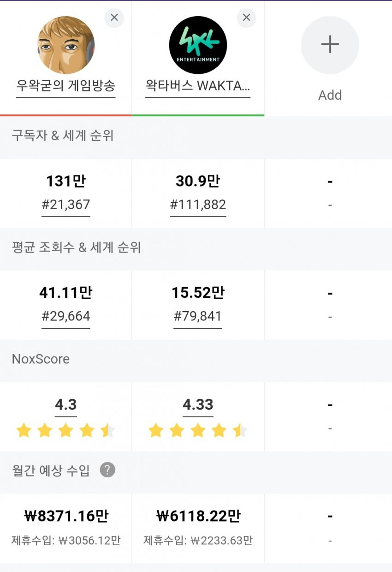Open the 월간 예상 수입 help question mark icon
The width and height of the screenshot is (392, 572).
tap(107, 470)
